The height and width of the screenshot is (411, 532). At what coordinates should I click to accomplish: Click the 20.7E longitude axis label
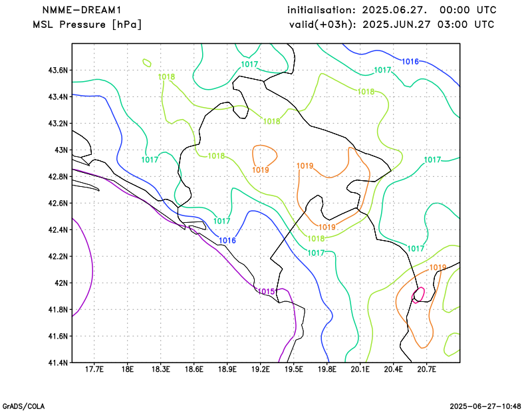(426, 369)
